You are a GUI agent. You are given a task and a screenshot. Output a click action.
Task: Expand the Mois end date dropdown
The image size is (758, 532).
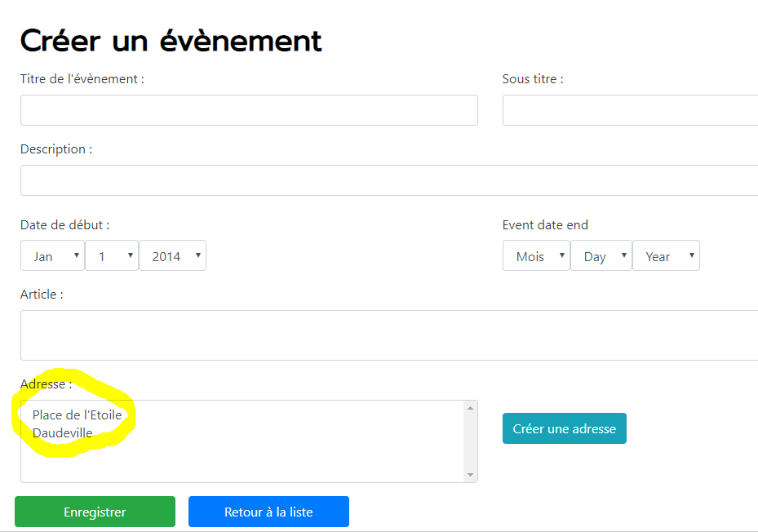point(536,255)
